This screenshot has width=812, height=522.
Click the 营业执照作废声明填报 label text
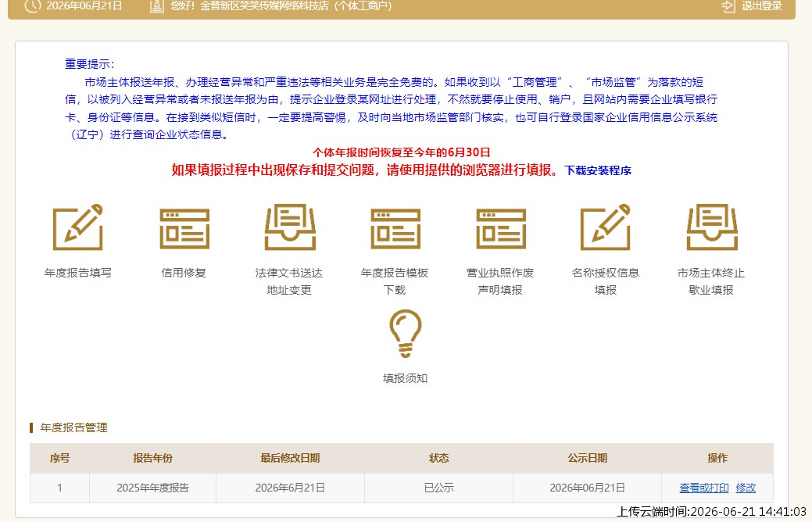click(500, 281)
